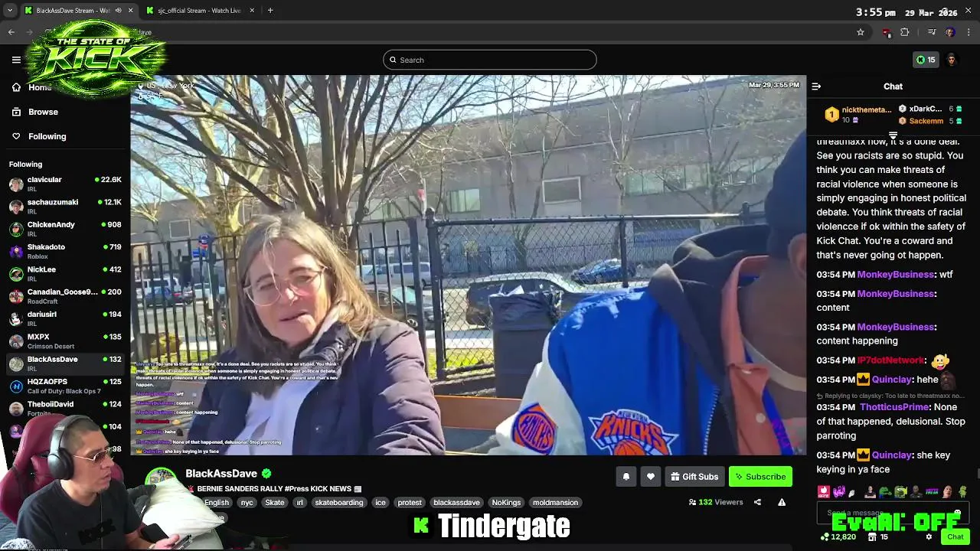The image size is (980, 551).
Task: Open Chrome profile avatar
Action: [x=950, y=32]
